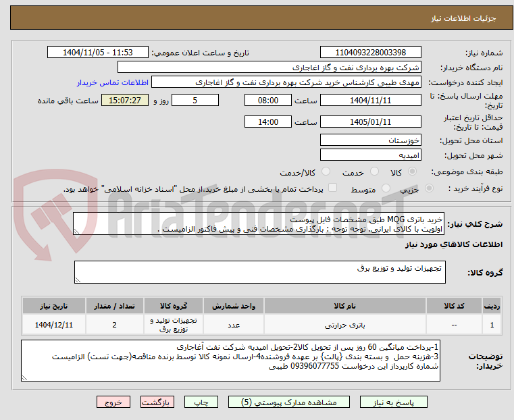Click the نام کالا column header

point(345,306)
